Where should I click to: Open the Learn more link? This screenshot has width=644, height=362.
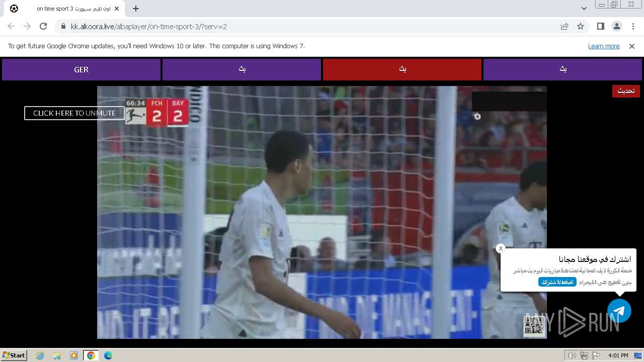[604, 46]
